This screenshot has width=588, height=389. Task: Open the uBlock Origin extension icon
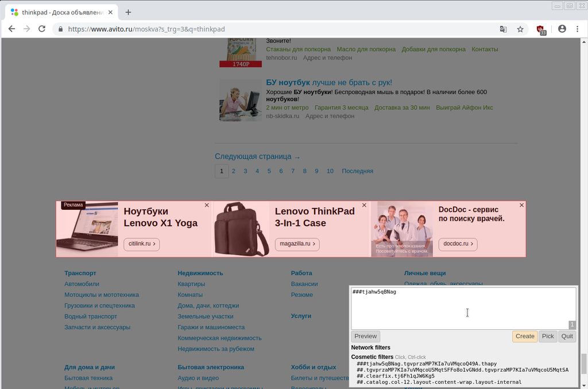click(x=541, y=30)
